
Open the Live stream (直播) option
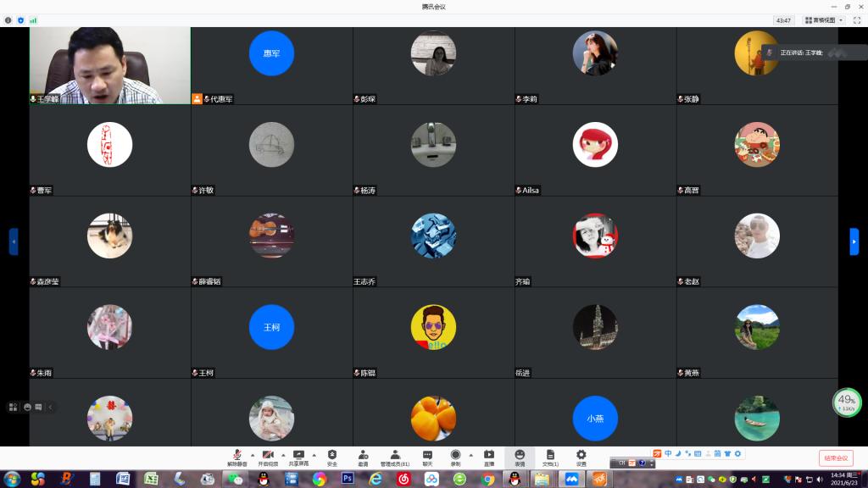point(488,457)
